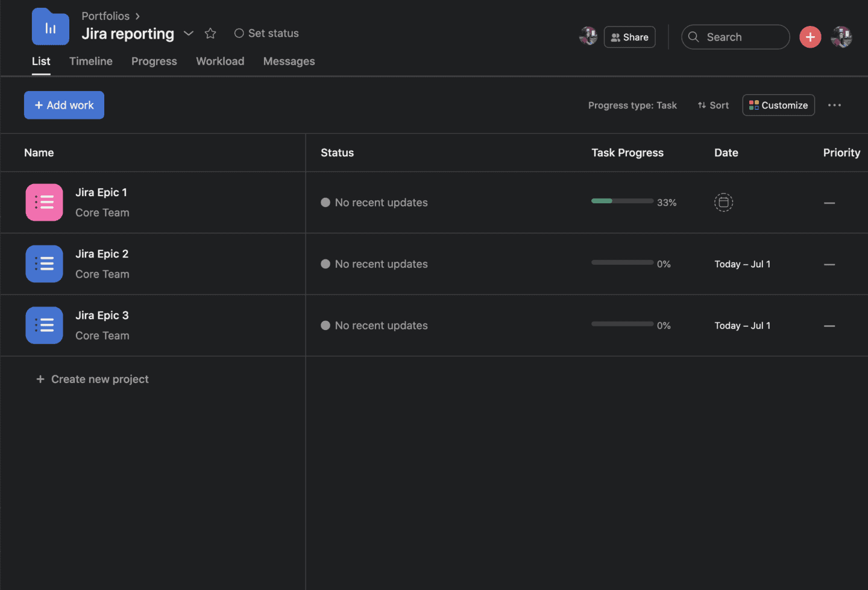Expand the Jira reporting title chevron
The image size is (868, 590).
188,34
